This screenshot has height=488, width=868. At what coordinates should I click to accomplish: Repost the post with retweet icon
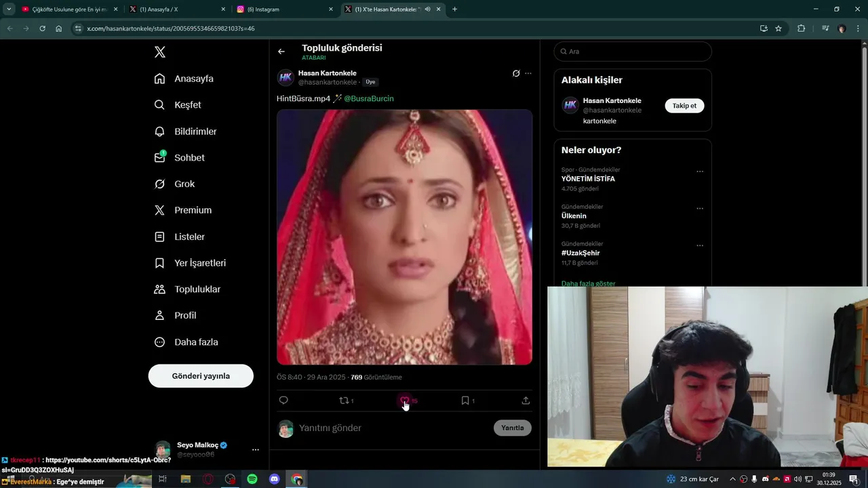[x=344, y=401]
